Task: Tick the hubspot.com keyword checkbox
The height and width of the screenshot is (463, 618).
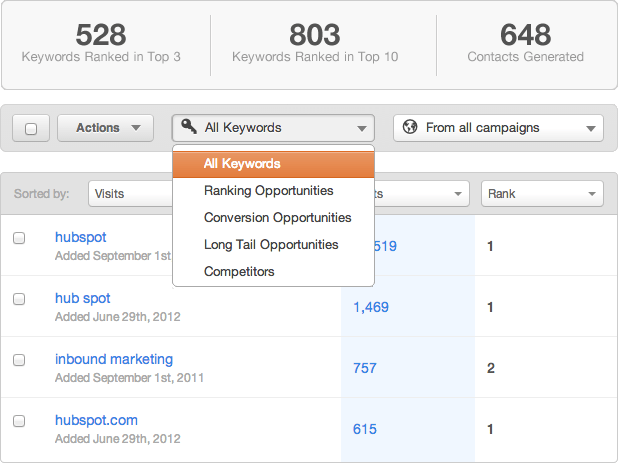Action: point(19,421)
